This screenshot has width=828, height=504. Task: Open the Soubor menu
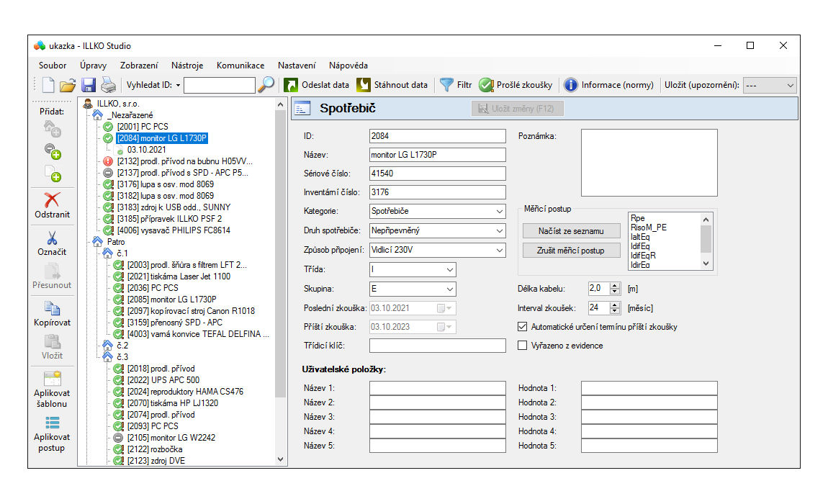pos(53,66)
